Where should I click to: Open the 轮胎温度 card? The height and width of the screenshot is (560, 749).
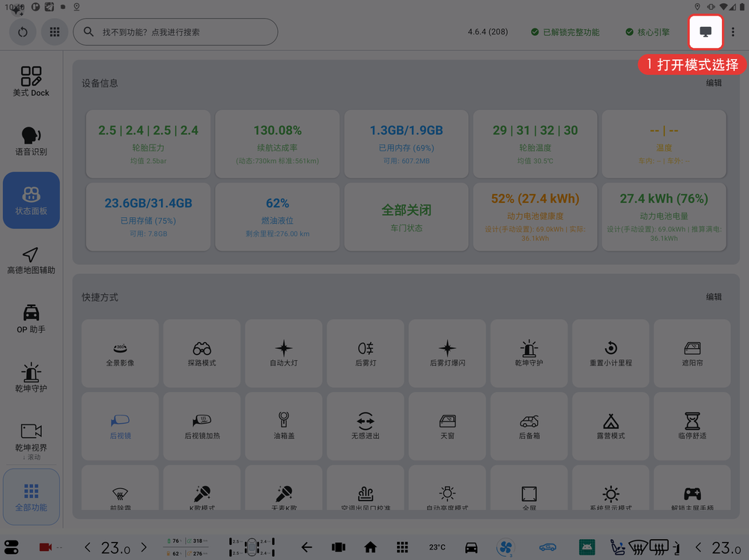[535, 144]
